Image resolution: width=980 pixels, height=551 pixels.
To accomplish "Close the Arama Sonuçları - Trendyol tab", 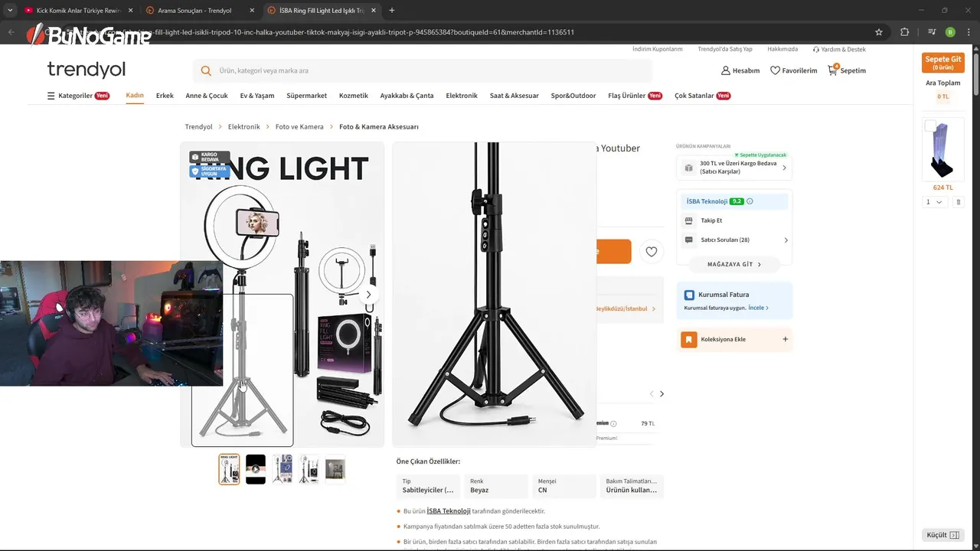I will click(251, 11).
